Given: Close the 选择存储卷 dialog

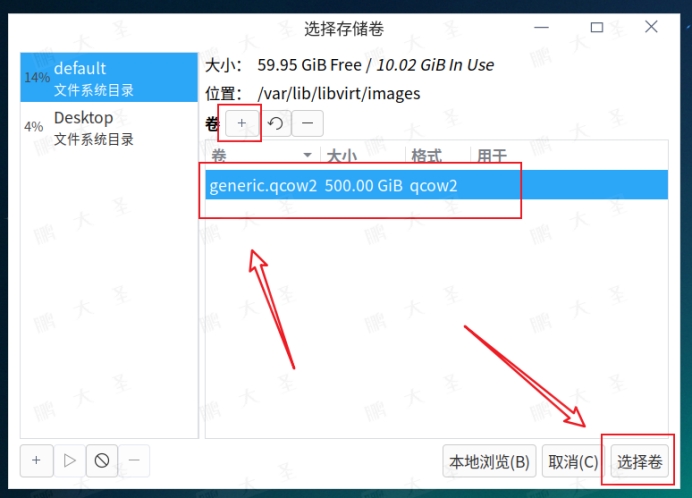Looking at the screenshot, I should pos(651,27).
